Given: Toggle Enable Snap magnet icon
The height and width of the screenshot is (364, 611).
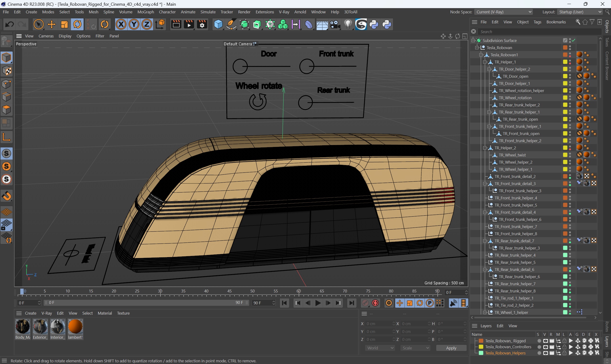Looking at the screenshot, I should [x=6, y=196].
